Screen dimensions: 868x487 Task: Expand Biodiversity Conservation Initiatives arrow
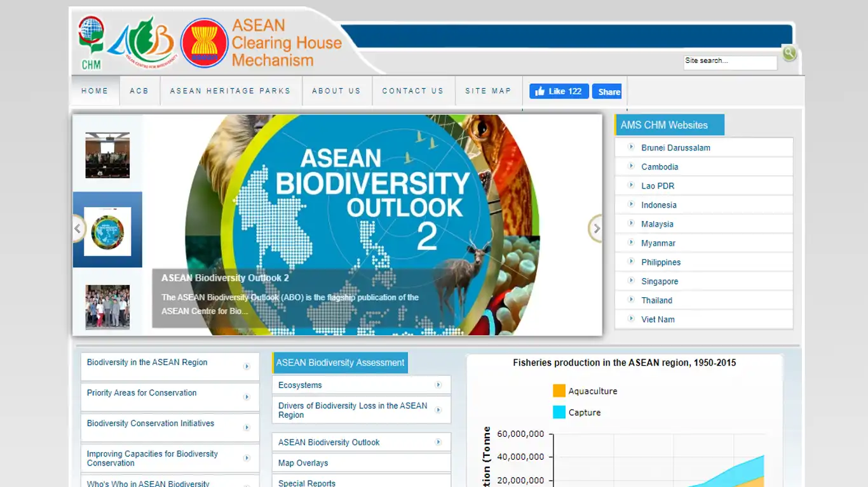point(247,427)
